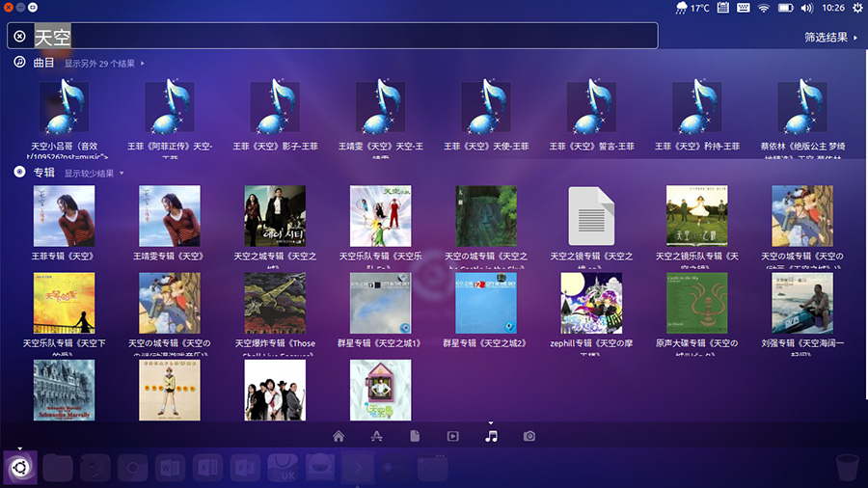Open the keyboard input indicator
The width and height of the screenshot is (868, 488).
[x=744, y=8]
